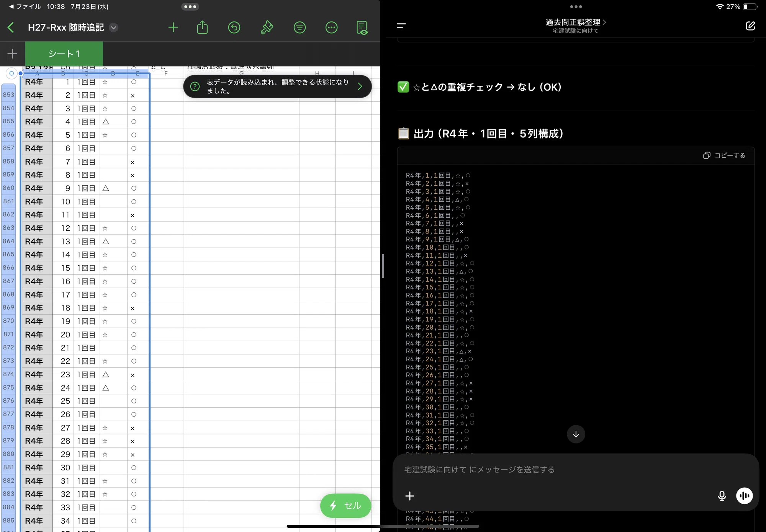Tap the reading view document icon in Numbers
The height and width of the screenshot is (532, 766).
tap(362, 28)
